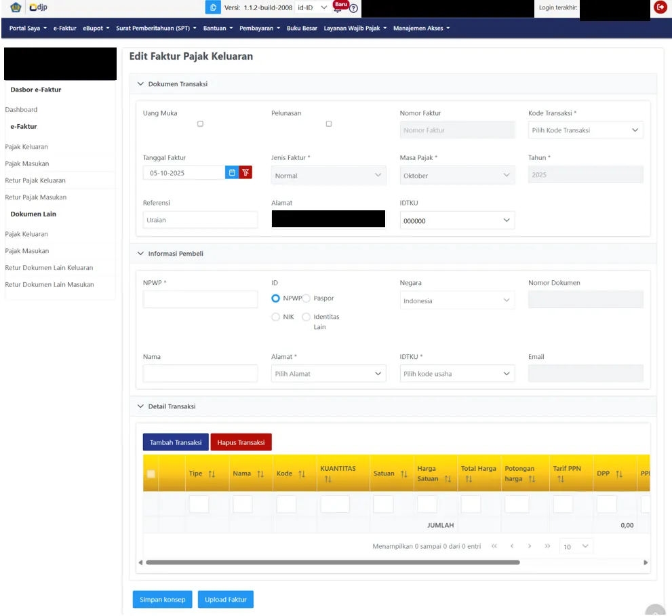Open the Kode Transaksi dropdown
Image resolution: width=672 pixels, height=616 pixels.
pos(585,130)
